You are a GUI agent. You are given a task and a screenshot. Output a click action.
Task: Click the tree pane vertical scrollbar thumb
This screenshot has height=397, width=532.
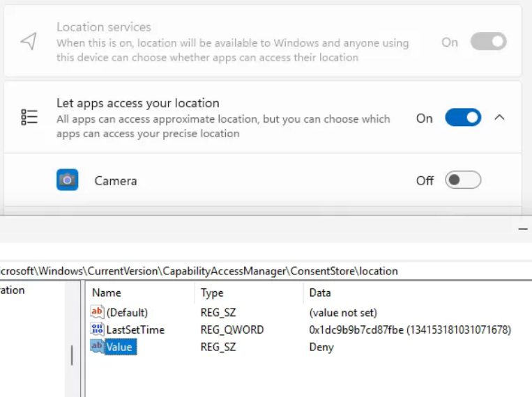(72, 356)
